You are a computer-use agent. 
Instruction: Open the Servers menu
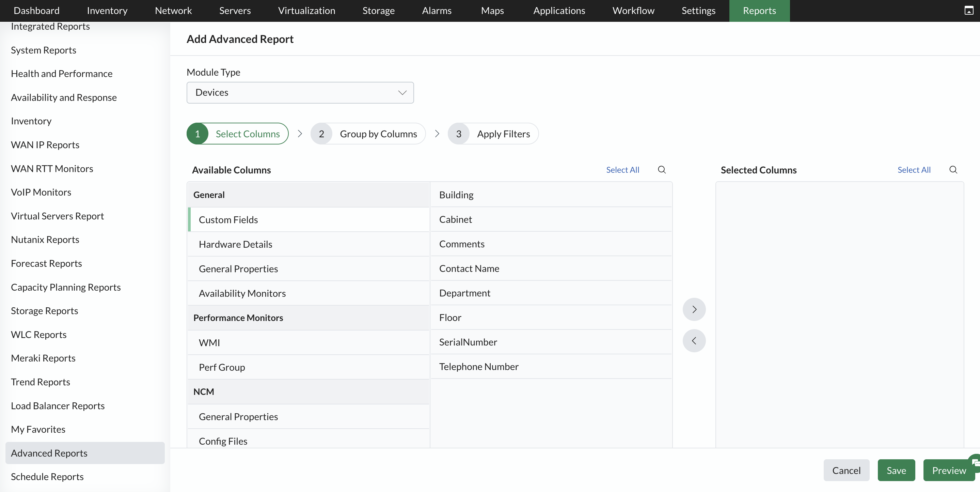[x=235, y=11]
